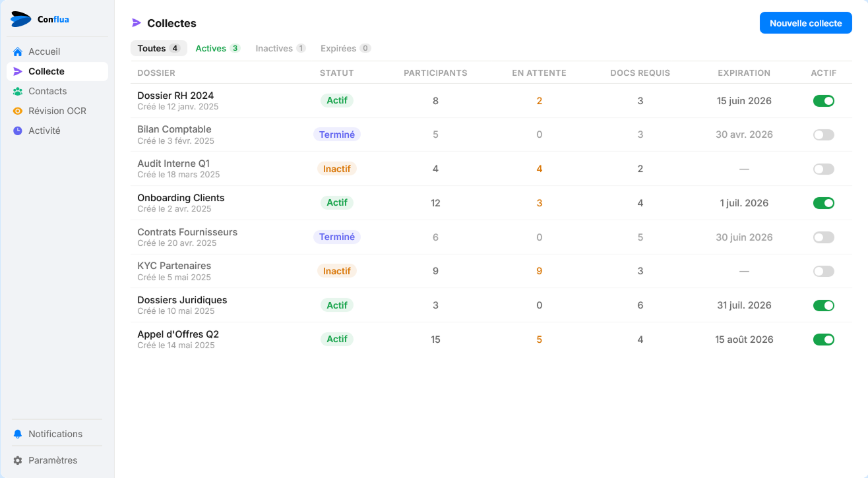Click the 31 juil. 2026 expiration date

744,305
